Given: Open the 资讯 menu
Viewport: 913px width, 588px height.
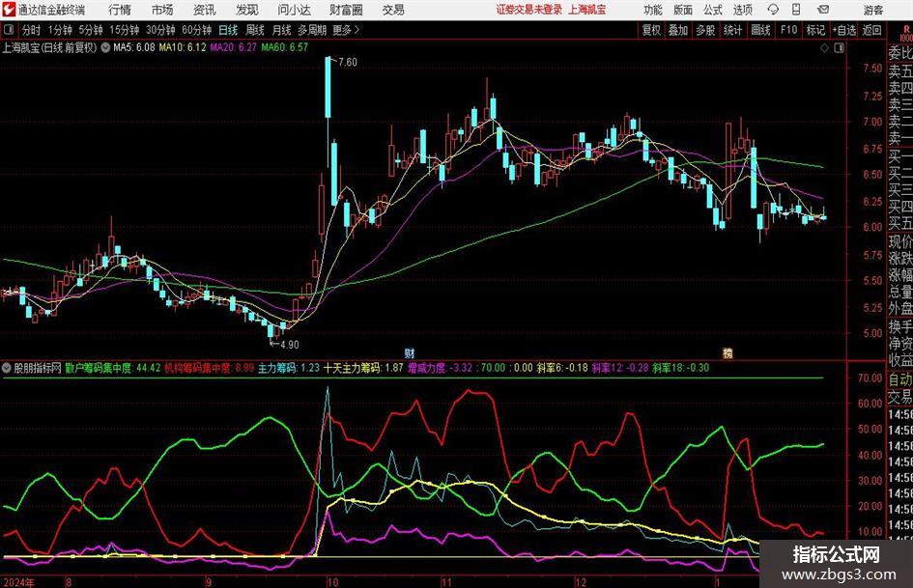Looking at the screenshot, I should coord(205,10).
